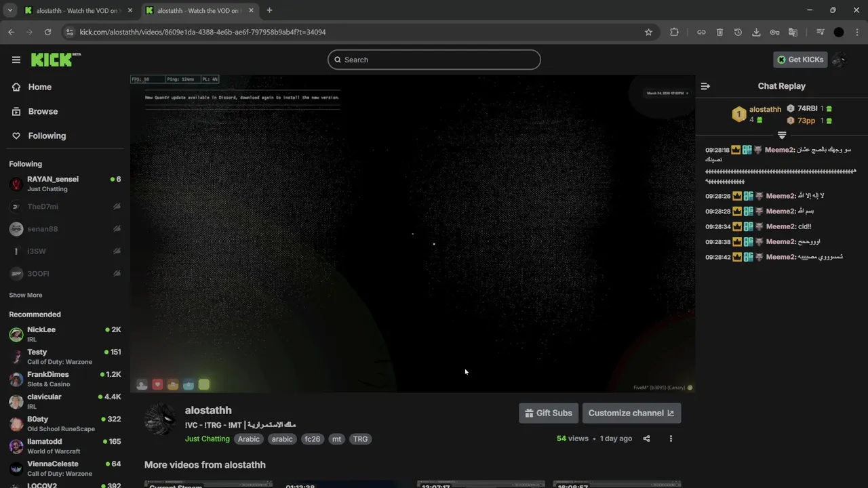Open B0aty recommended channel
Viewport: 868px width, 488px height.
(65, 424)
